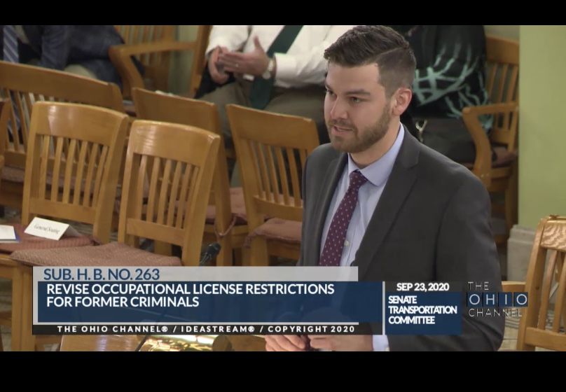This screenshot has height=392, width=566.
Task: Click the 'SEP 23, 2020' date text
Action: [x=422, y=287]
